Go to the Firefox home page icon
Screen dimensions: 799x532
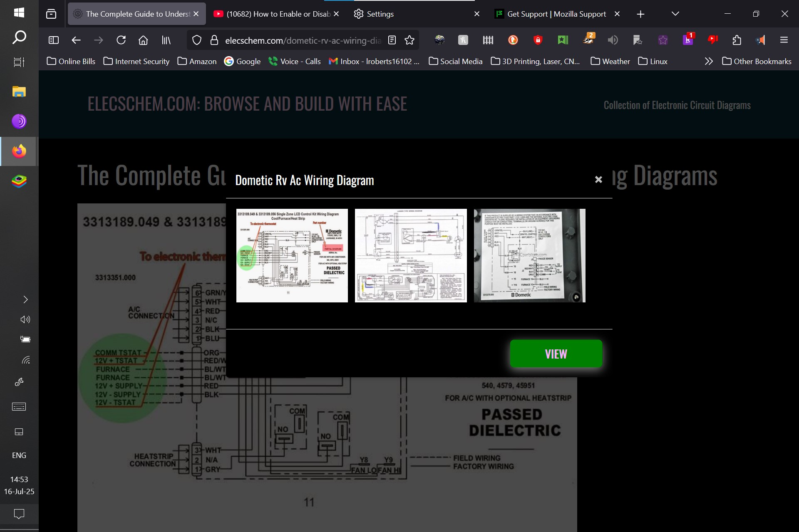click(x=143, y=40)
